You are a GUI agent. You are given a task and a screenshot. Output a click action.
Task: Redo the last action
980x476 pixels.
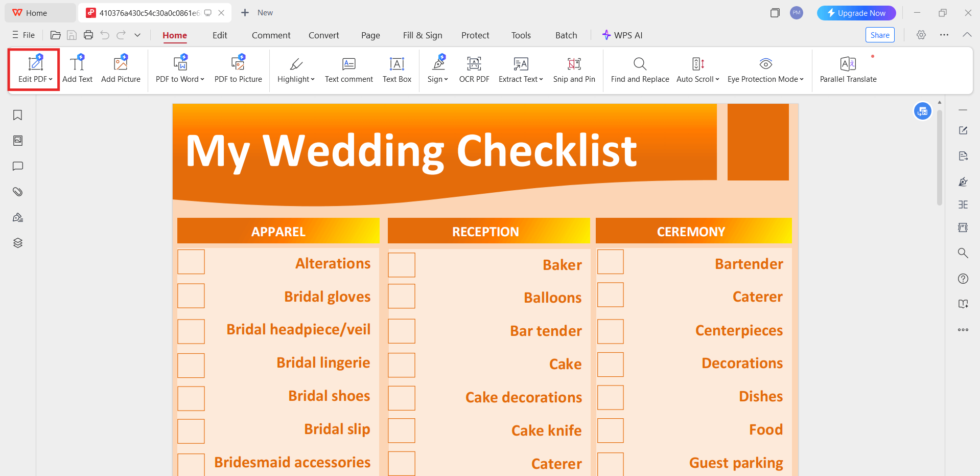[x=121, y=35]
